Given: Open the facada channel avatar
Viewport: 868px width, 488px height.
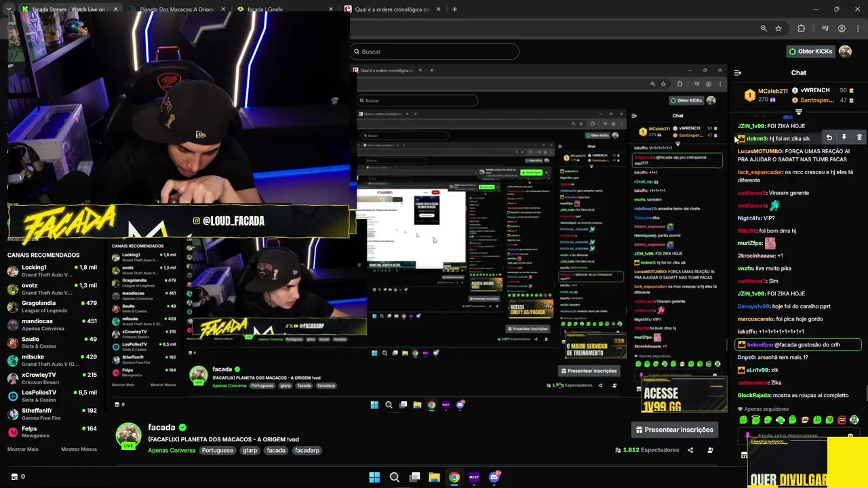Looking at the screenshot, I should (129, 436).
